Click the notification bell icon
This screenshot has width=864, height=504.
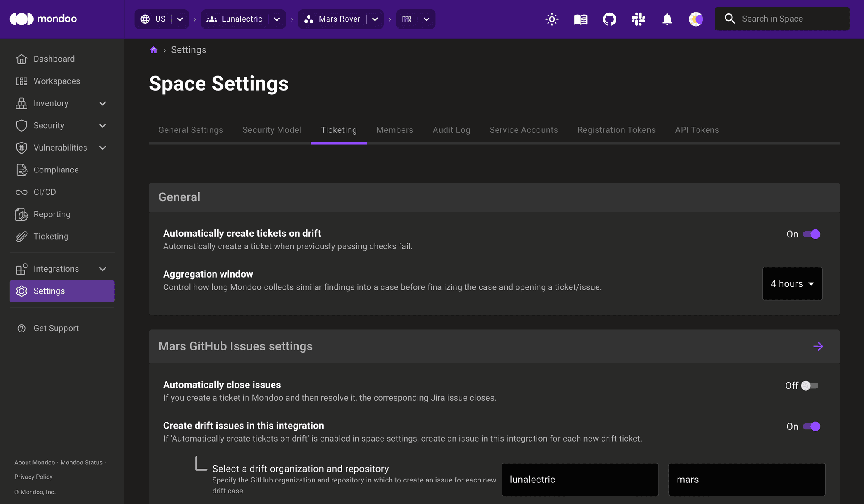(x=667, y=19)
